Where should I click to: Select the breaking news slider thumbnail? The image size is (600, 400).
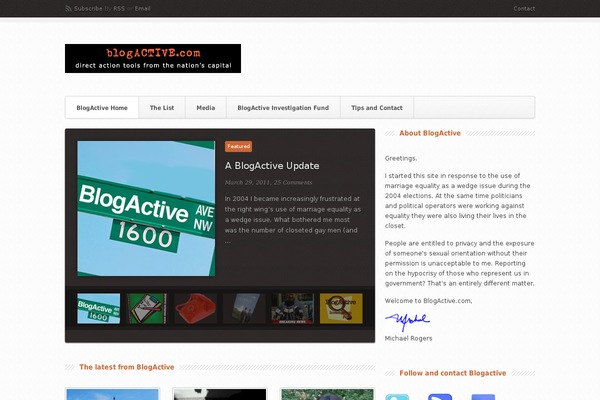click(x=293, y=309)
